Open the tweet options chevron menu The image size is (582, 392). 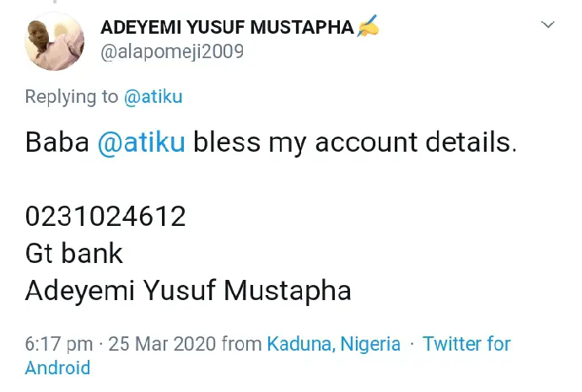point(547,24)
